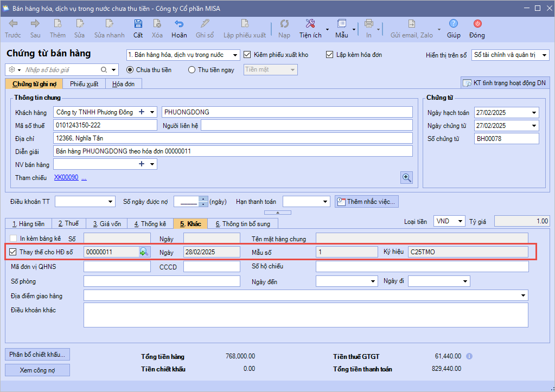This screenshot has height=392, width=555.
Task: Open Điều khoản TT dropdown
Action: [111, 202]
